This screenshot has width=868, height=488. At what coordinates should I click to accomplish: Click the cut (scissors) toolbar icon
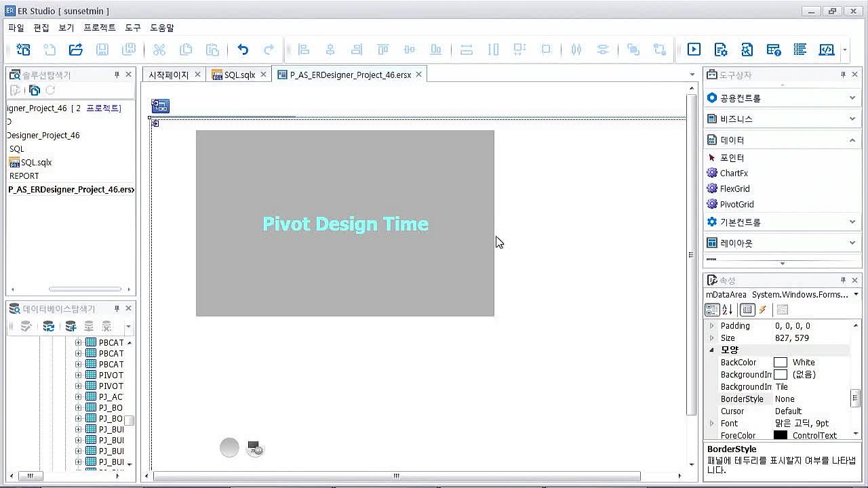pos(159,49)
